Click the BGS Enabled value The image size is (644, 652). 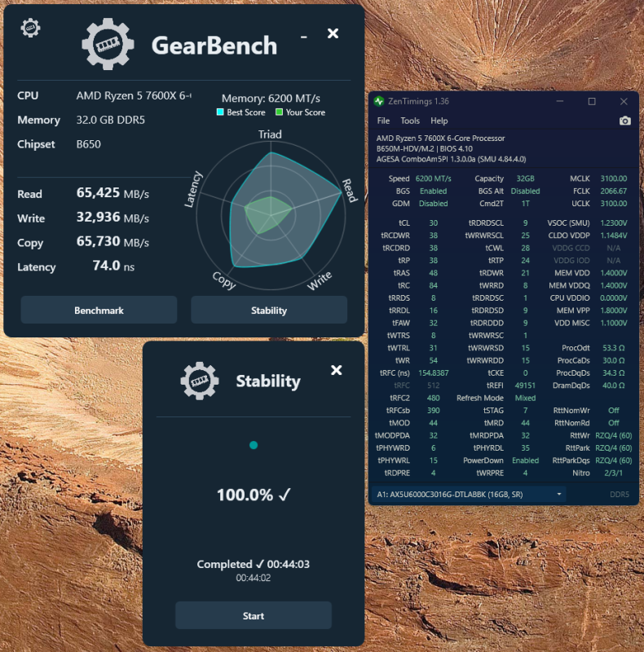pos(433,191)
